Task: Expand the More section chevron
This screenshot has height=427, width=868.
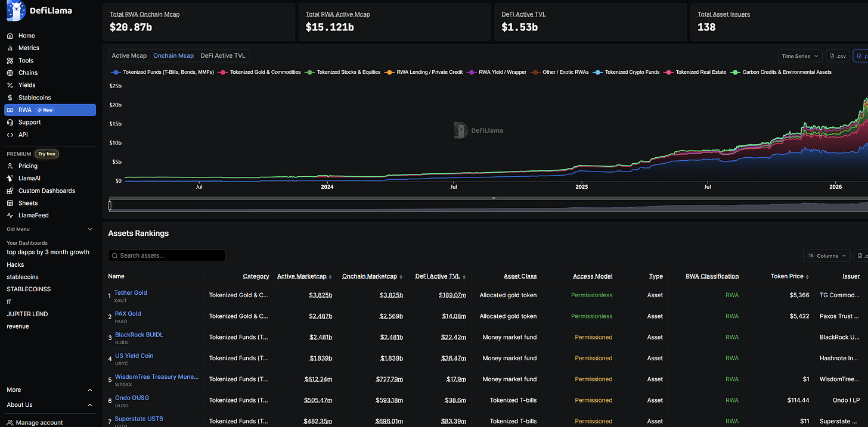Action: [x=90, y=390]
